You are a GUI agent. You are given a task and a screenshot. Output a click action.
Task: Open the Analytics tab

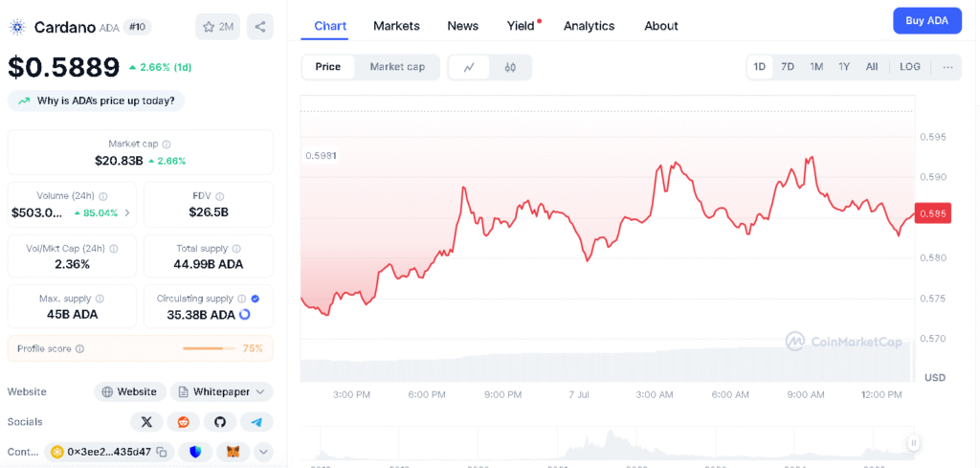(x=589, y=26)
